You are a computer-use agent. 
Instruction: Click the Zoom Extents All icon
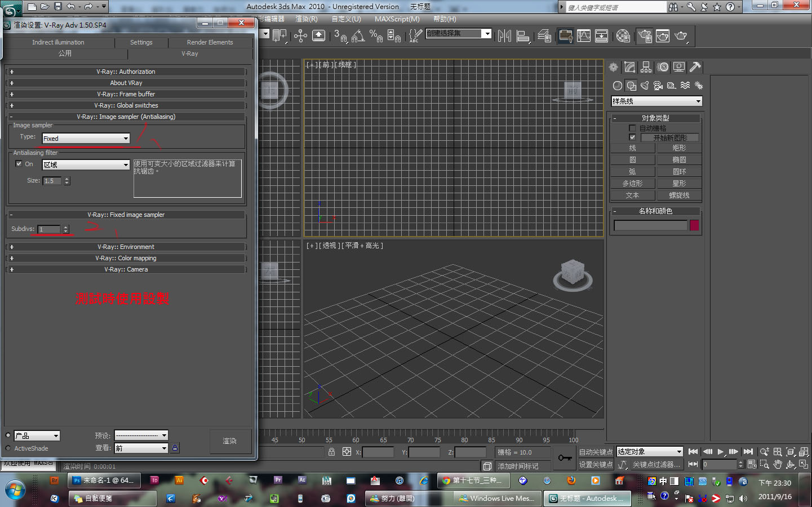pos(804,452)
